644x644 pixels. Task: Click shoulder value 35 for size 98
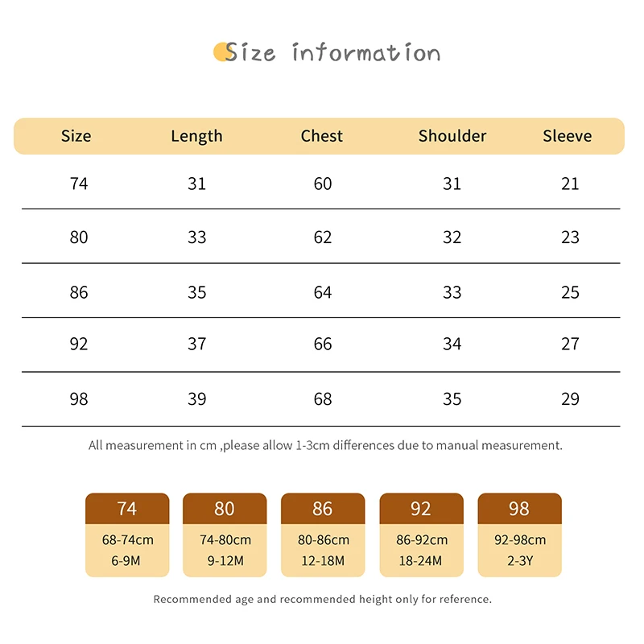click(452, 398)
